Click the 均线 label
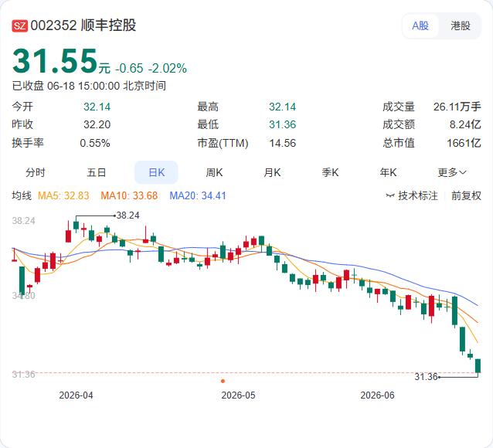The height and width of the screenshot is (448, 493). 22,195
